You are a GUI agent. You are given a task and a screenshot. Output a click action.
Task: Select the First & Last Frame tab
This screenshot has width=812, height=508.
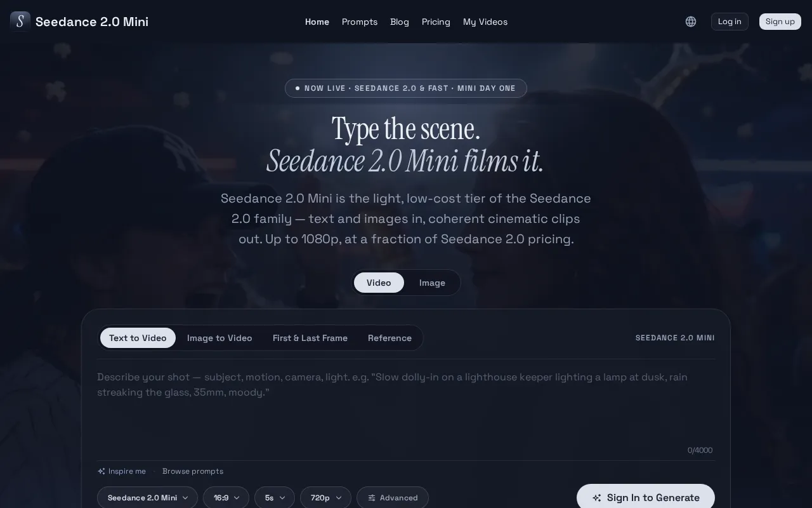click(310, 338)
